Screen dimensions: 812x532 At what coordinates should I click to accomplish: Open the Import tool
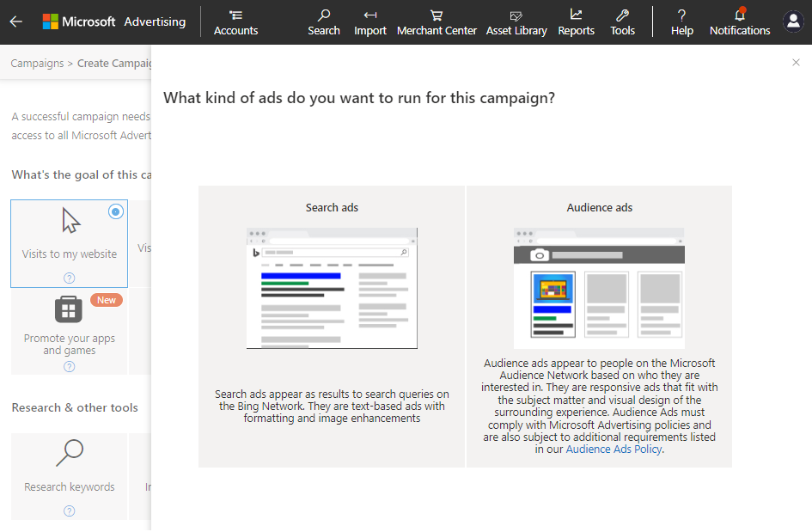click(370, 22)
